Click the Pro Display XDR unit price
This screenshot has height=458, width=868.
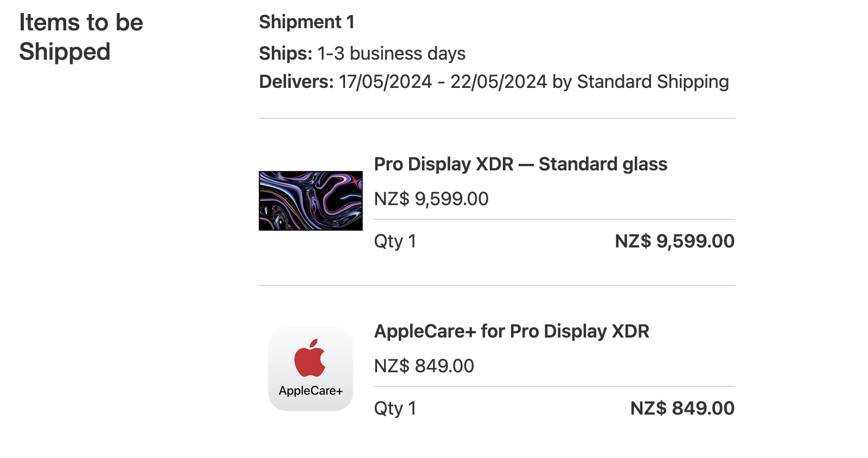[x=431, y=199]
